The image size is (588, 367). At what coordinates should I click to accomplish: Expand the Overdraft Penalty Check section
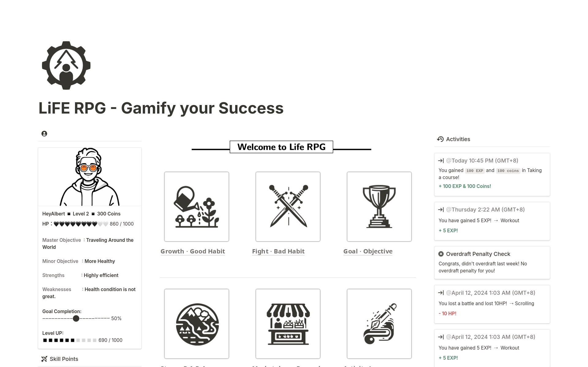click(x=478, y=254)
